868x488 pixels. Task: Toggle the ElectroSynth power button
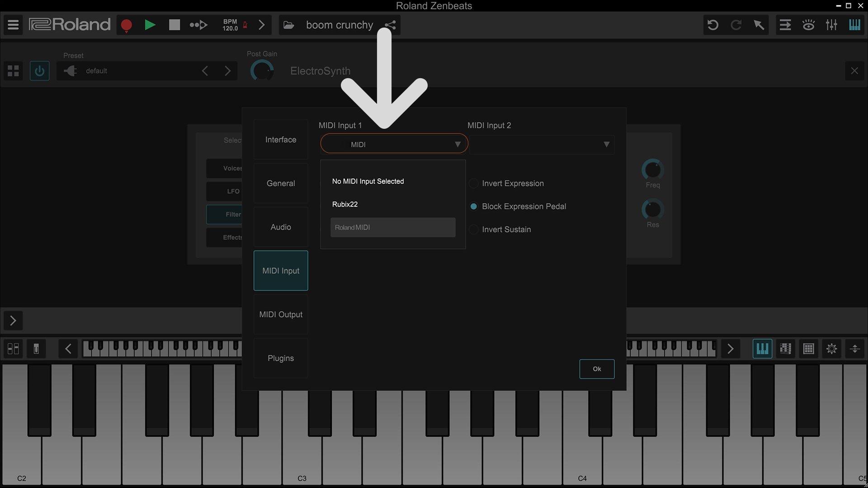(x=40, y=71)
